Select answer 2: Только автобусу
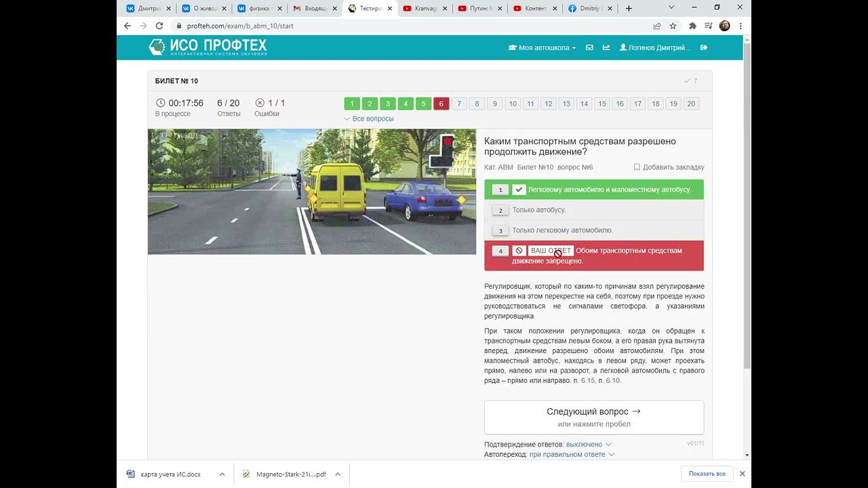The image size is (868, 488). pos(594,210)
